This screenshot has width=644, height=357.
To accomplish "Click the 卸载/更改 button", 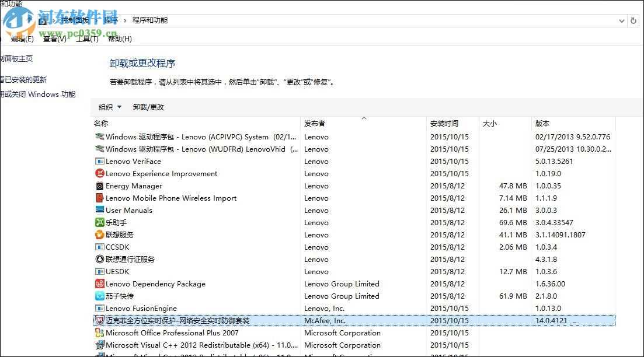I will click(148, 107).
